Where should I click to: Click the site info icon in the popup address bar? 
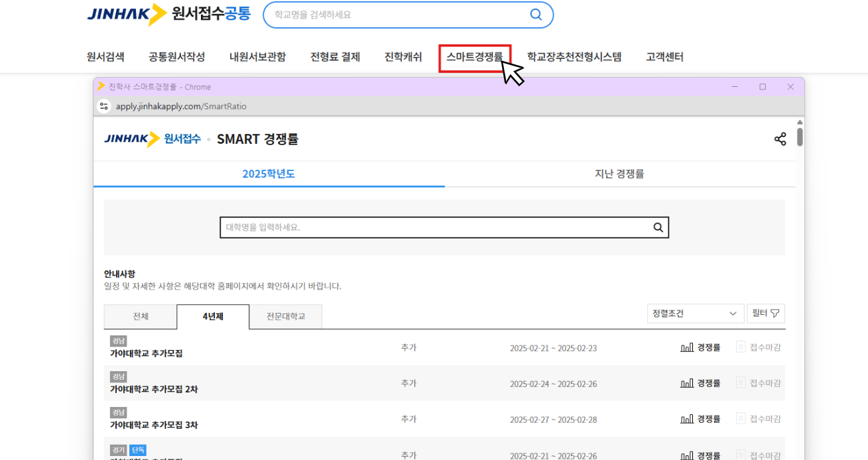[x=103, y=106]
